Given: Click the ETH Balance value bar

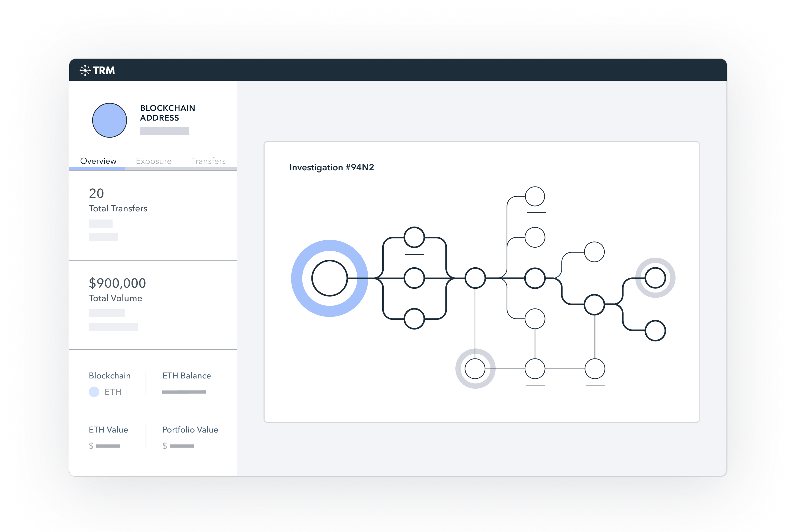Looking at the screenshot, I should (184, 392).
